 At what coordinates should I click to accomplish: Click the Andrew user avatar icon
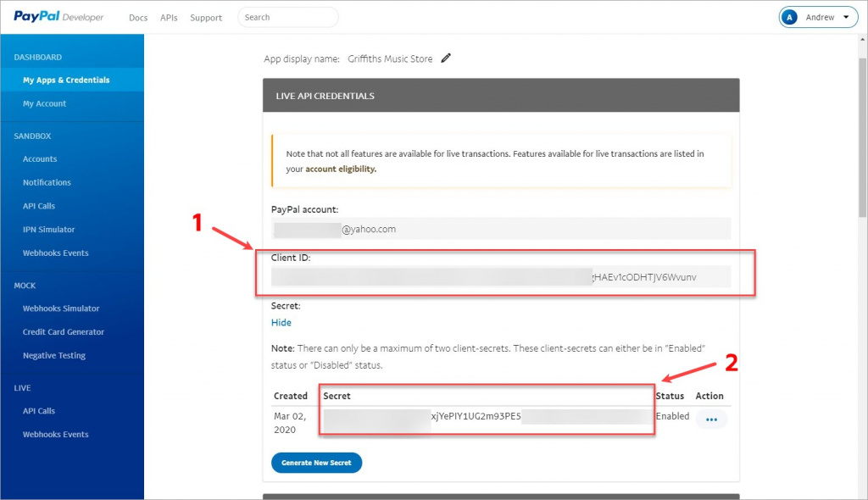789,17
